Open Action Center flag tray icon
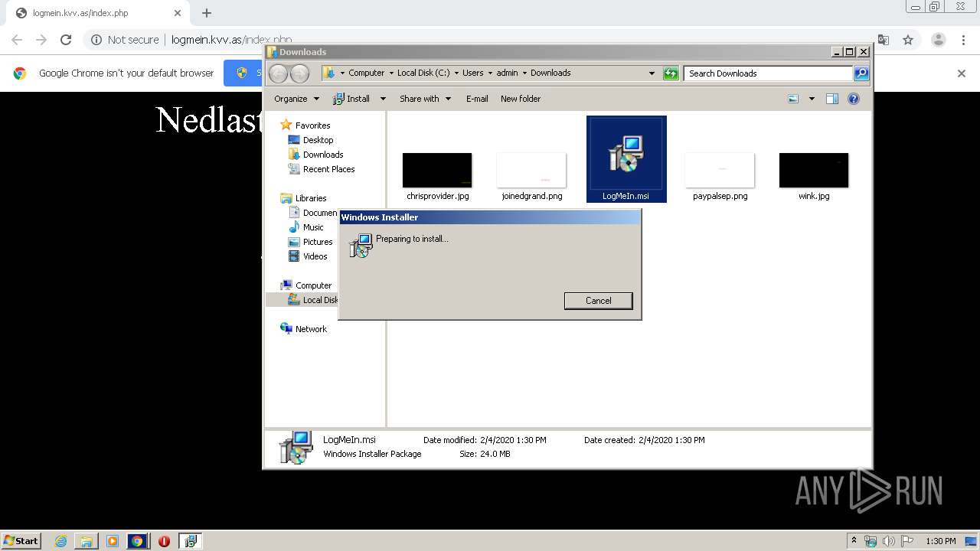The width and height of the screenshot is (980, 551). 906,541
